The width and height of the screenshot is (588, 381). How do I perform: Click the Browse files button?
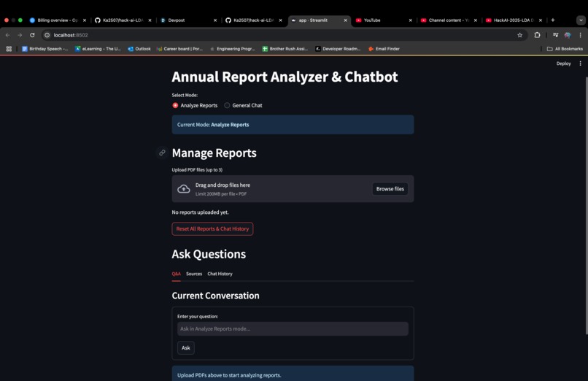click(x=390, y=188)
